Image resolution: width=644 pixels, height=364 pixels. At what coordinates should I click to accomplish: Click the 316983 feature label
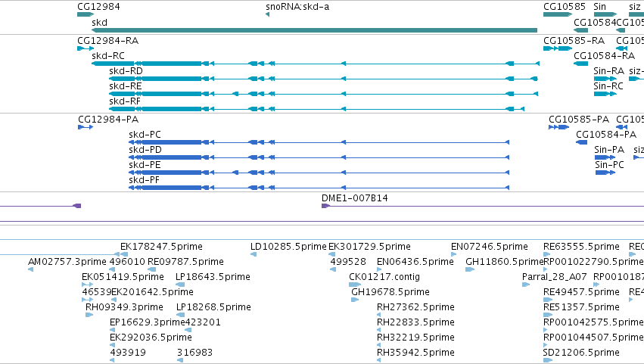click(x=194, y=353)
